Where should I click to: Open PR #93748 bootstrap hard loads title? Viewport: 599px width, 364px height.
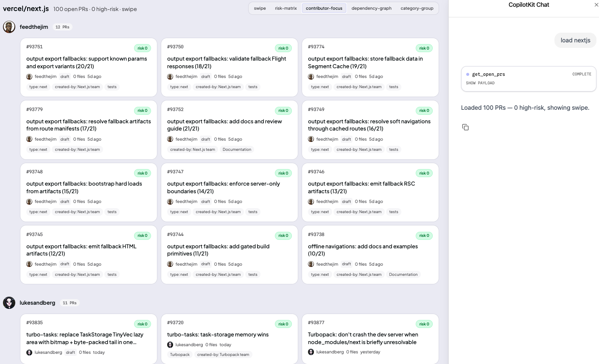(84, 187)
